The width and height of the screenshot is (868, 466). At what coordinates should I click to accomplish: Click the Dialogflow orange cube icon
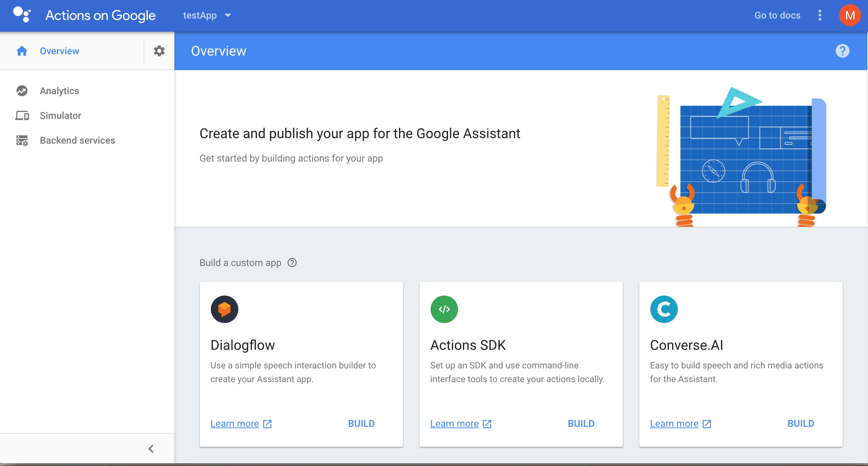pyautogui.click(x=225, y=309)
